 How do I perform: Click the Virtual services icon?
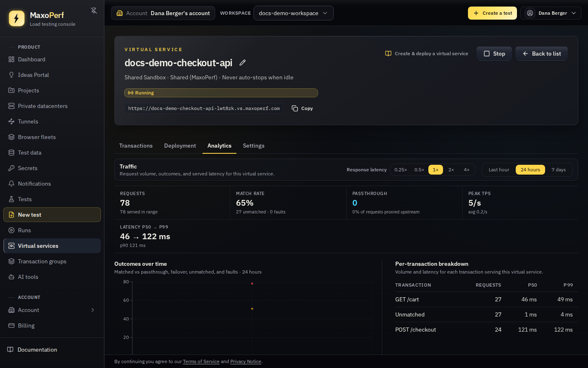click(x=11, y=246)
